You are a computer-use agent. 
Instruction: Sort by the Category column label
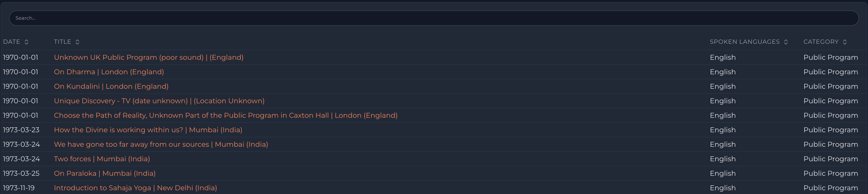point(821,42)
